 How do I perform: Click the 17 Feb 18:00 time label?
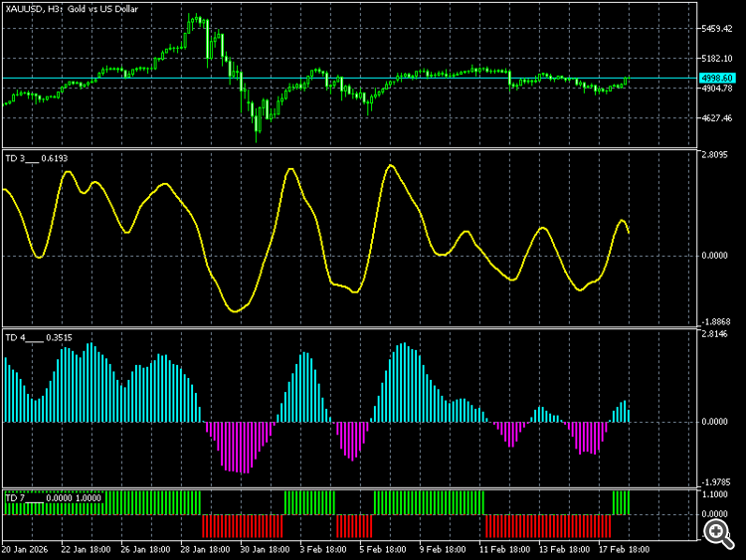624,549
